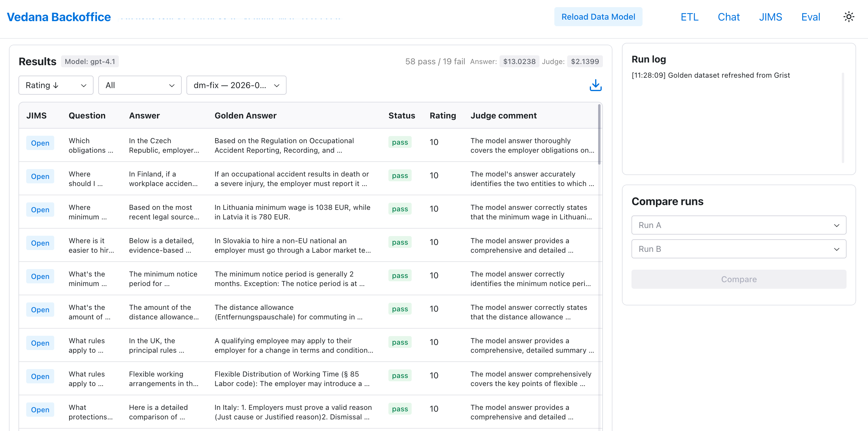
Task: Go to the ETL page
Action: click(689, 17)
